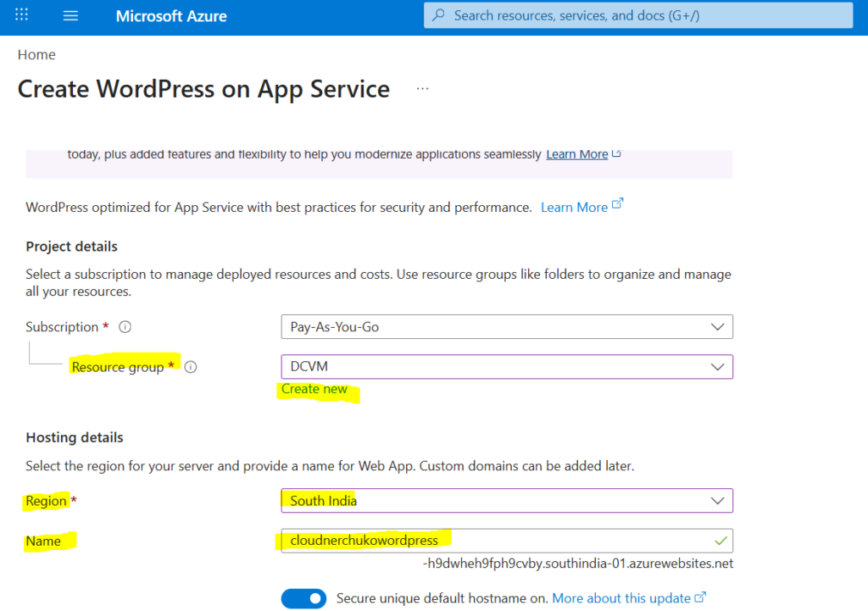868x611 pixels.
Task: Open the ellipsis menu beside page title
Action: (x=422, y=88)
